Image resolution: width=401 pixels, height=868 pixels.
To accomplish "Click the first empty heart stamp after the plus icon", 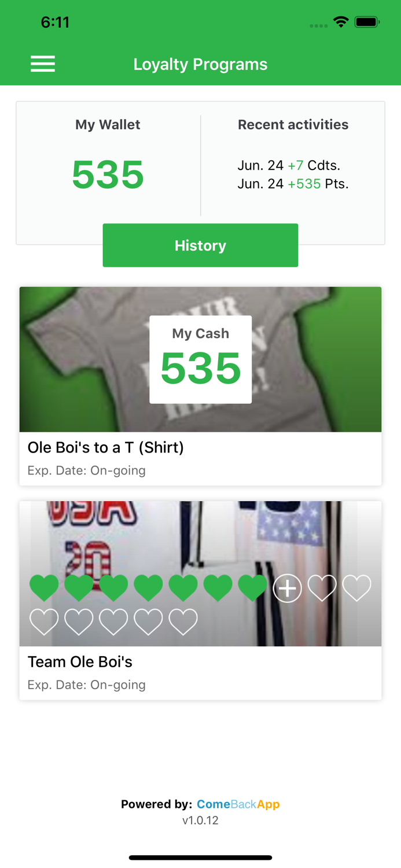I will click(322, 587).
